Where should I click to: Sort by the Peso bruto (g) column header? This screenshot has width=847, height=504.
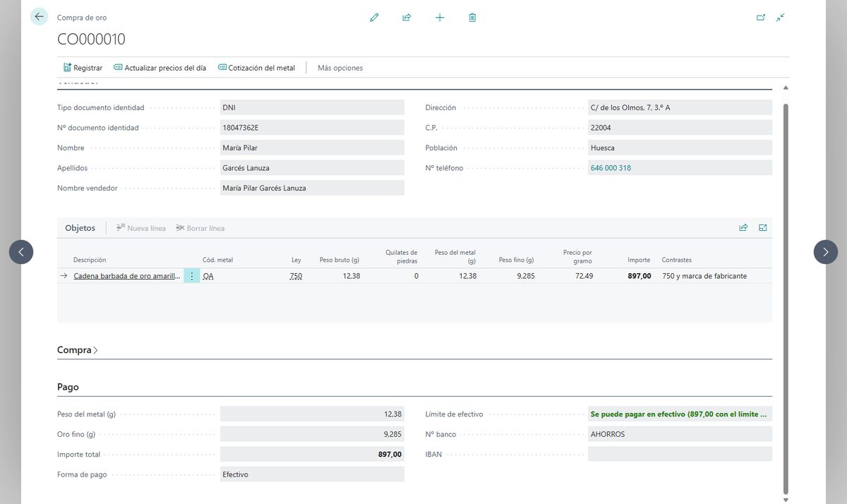pos(340,260)
